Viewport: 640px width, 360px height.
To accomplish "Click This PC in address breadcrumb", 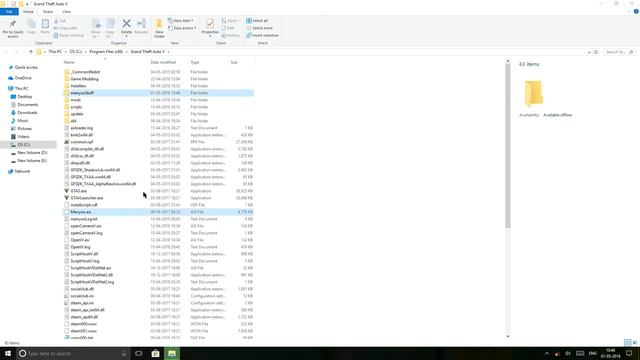I will (x=55, y=52).
